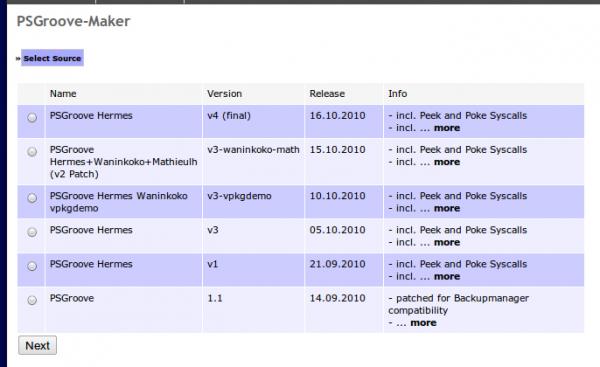This screenshot has height=367, width=600.
Task: Click the release date 15.10.2010
Action: pyautogui.click(x=337, y=150)
